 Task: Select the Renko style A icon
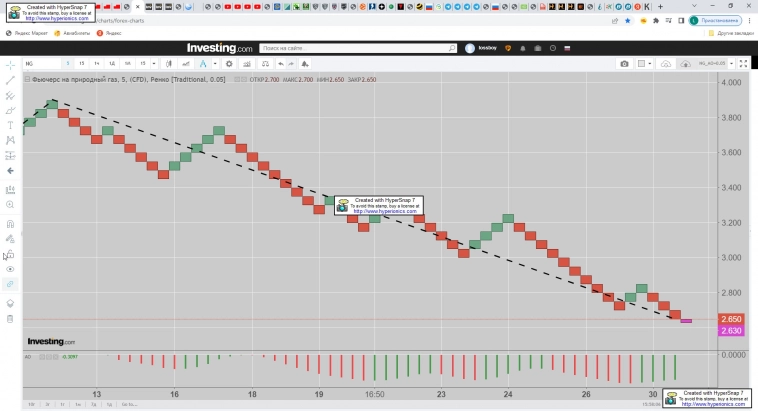[x=203, y=64]
